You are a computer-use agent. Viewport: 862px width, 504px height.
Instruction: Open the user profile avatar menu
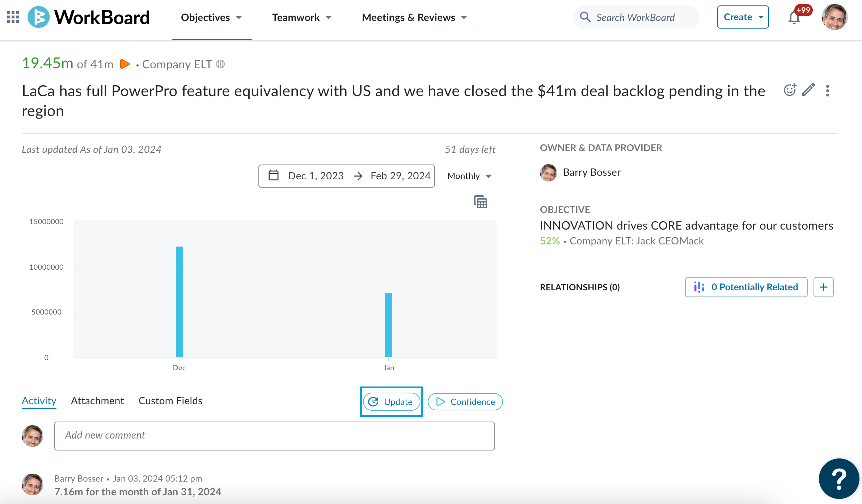pos(834,17)
